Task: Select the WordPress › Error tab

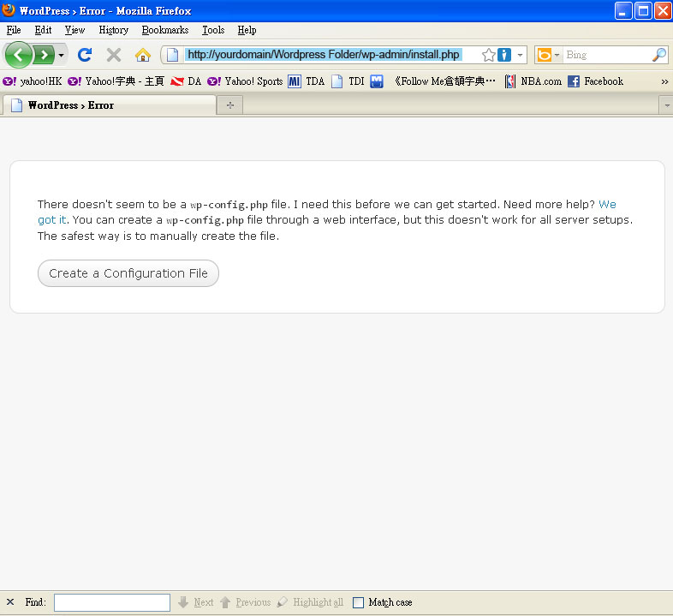Action: (108, 105)
